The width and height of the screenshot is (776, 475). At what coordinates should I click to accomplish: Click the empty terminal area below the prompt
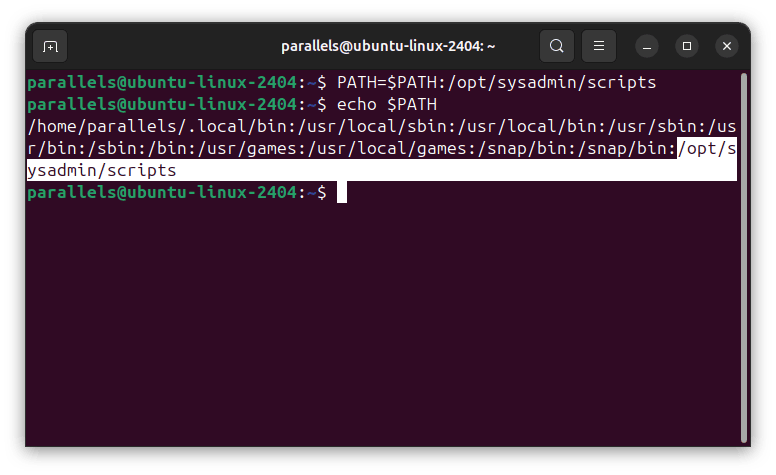coord(380,330)
